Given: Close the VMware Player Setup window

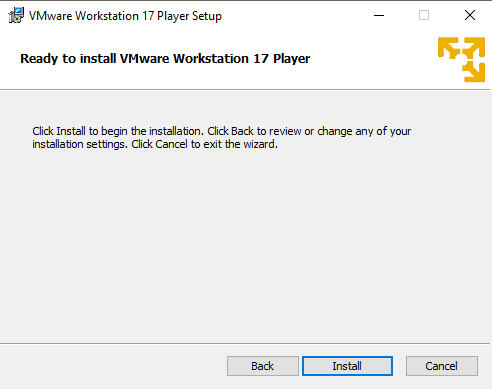Looking at the screenshot, I should click(x=470, y=15).
